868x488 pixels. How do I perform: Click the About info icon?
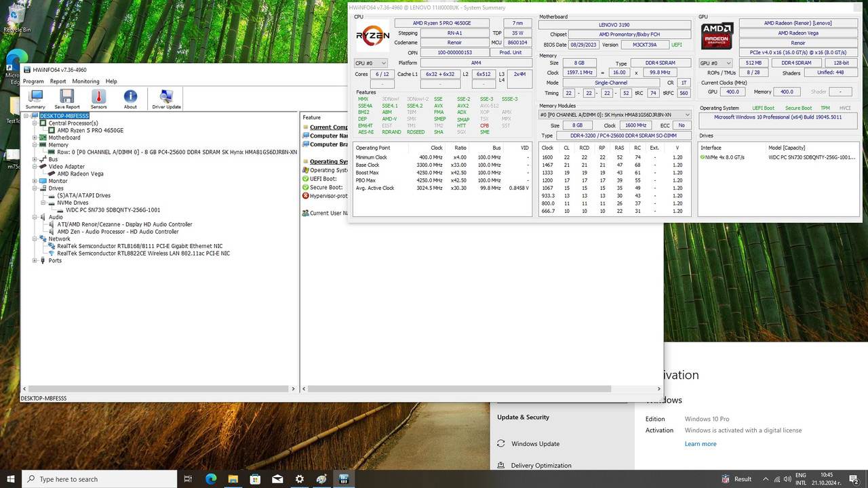[x=130, y=100]
